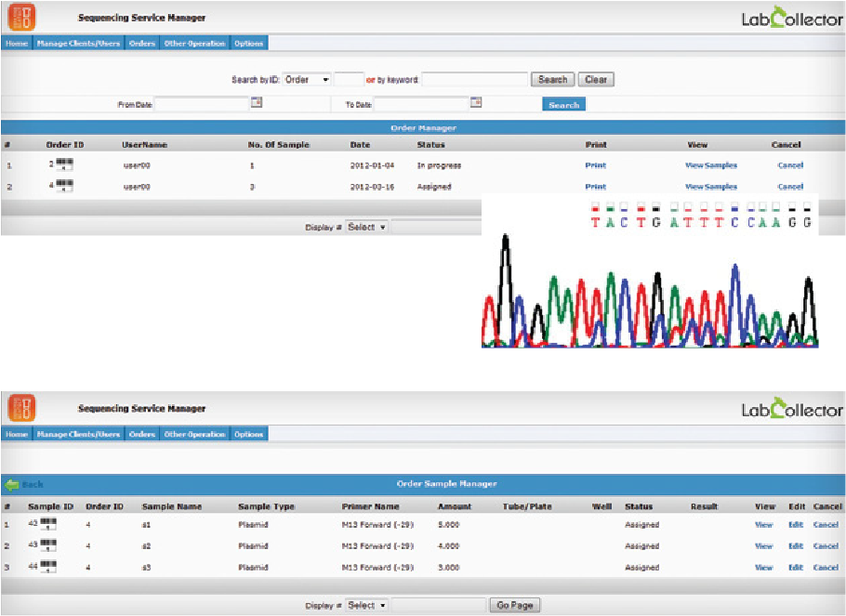Focus the keyword search field

click(474, 79)
